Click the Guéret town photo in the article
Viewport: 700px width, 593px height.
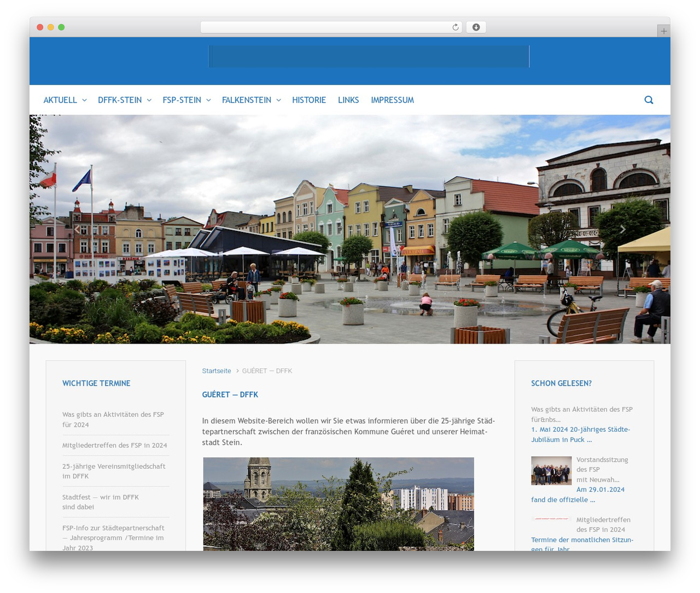[339, 504]
